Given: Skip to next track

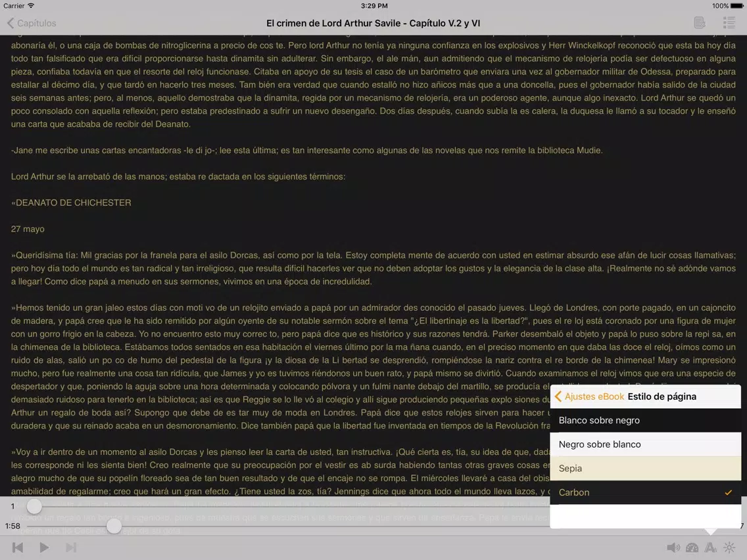Looking at the screenshot, I should point(71,548).
